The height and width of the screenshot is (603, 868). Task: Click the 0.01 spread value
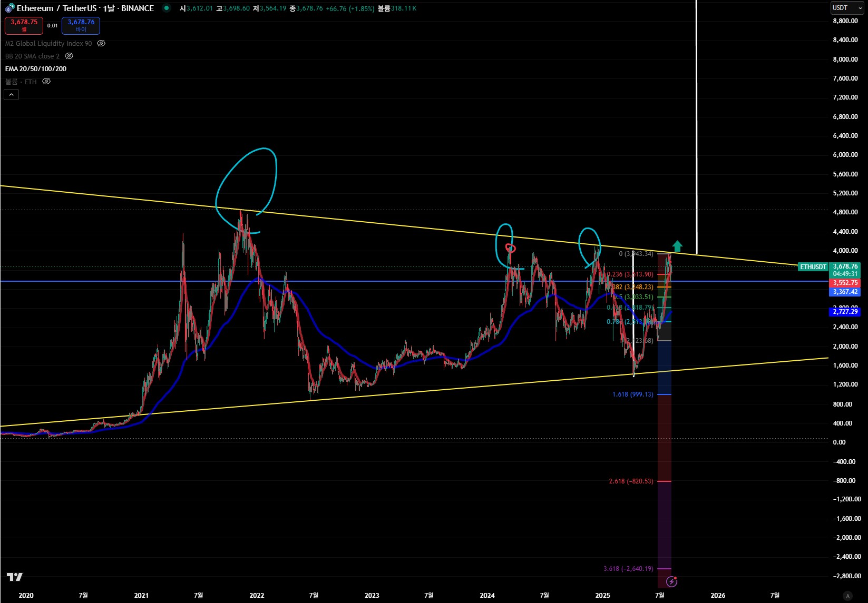pos(52,25)
